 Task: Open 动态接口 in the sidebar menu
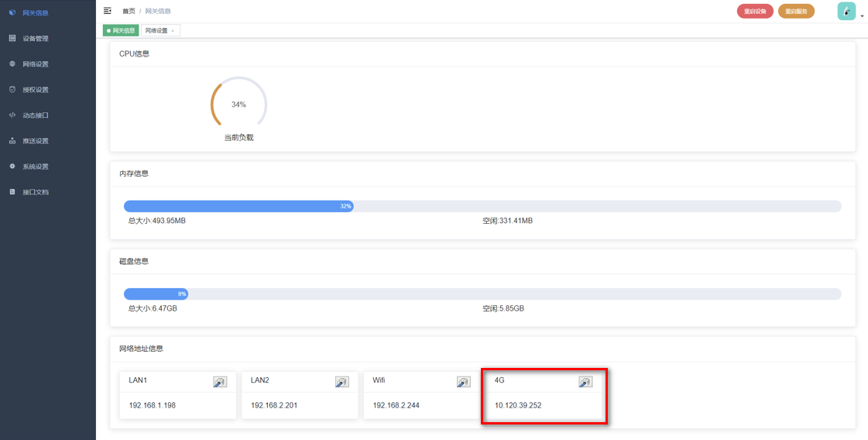click(x=36, y=115)
